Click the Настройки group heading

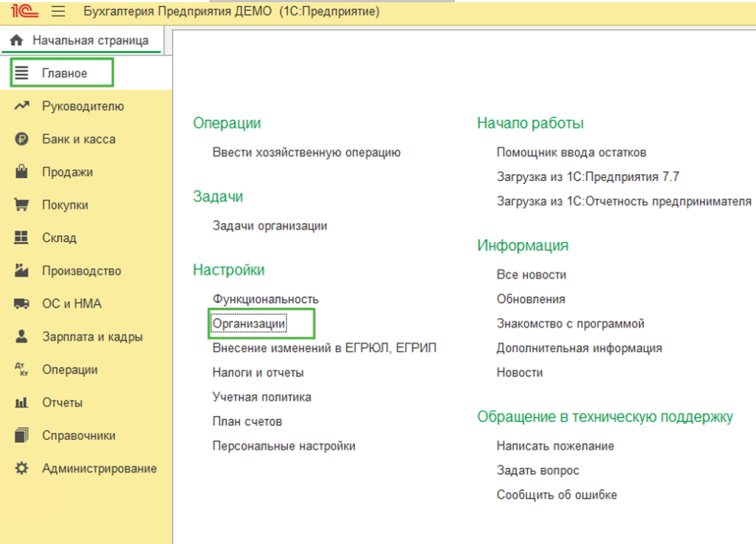pos(229,270)
